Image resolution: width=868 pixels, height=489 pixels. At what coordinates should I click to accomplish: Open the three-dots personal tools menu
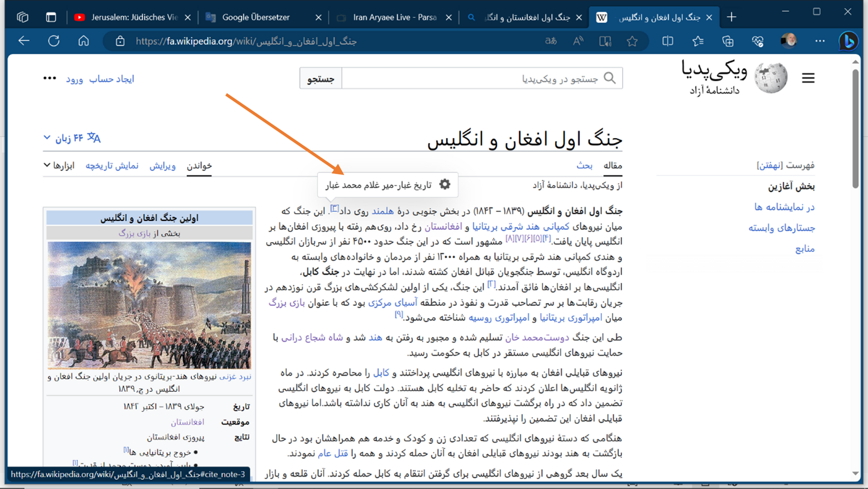(50, 79)
